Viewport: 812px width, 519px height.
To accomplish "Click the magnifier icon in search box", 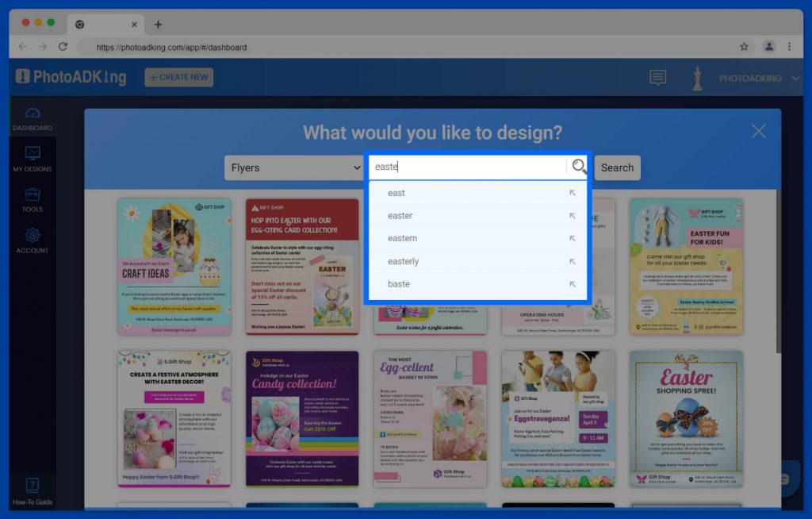I will (x=579, y=167).
